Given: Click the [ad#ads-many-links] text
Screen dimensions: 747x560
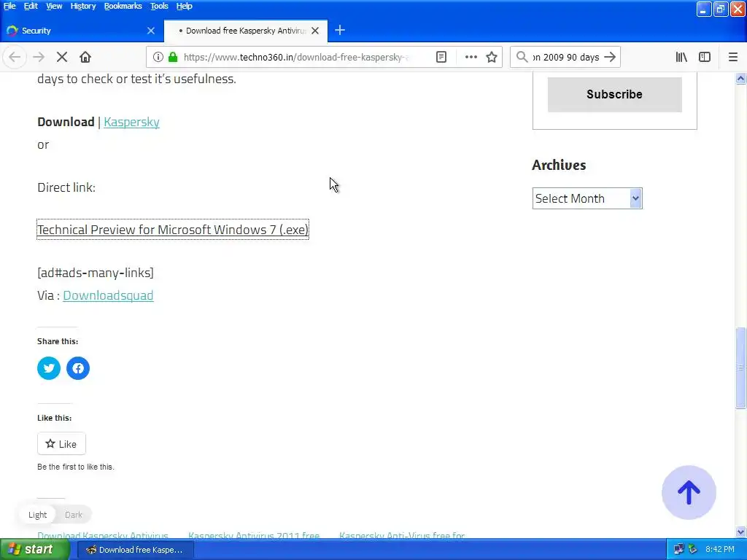Looking at the screenshot, I should click(96, 273).
